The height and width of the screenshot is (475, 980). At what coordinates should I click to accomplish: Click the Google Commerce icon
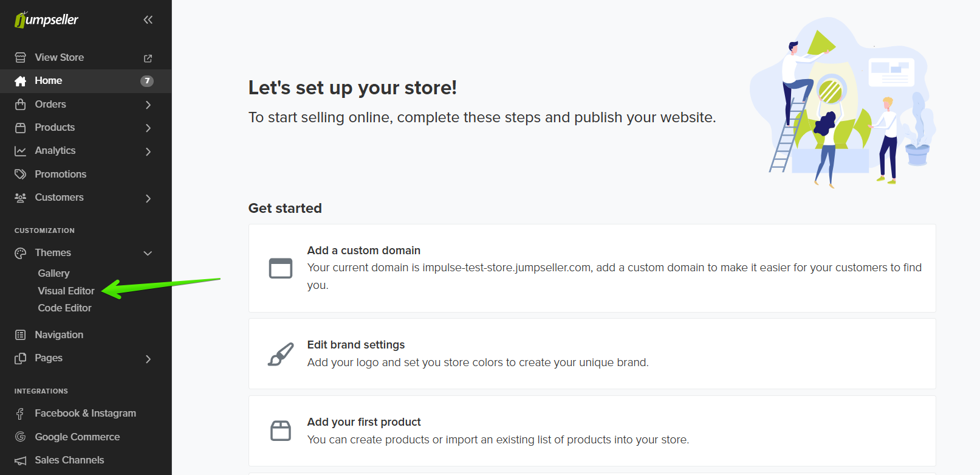(x=21, y=437)
